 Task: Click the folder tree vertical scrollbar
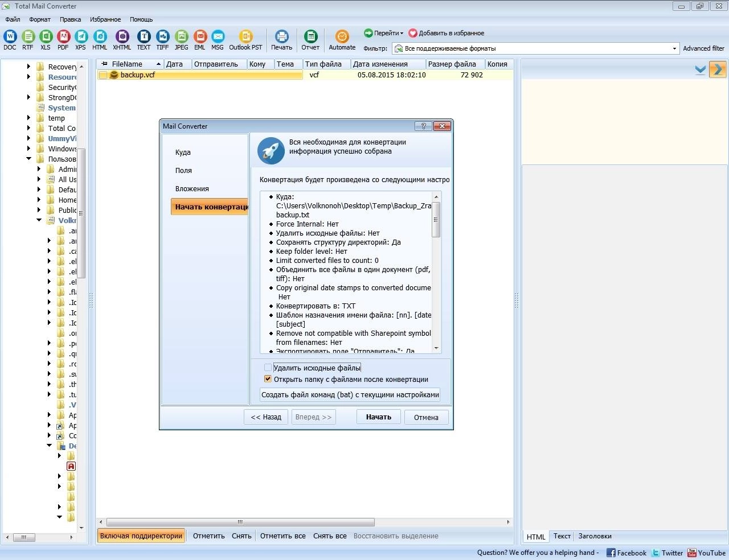[x=81, y=213]
